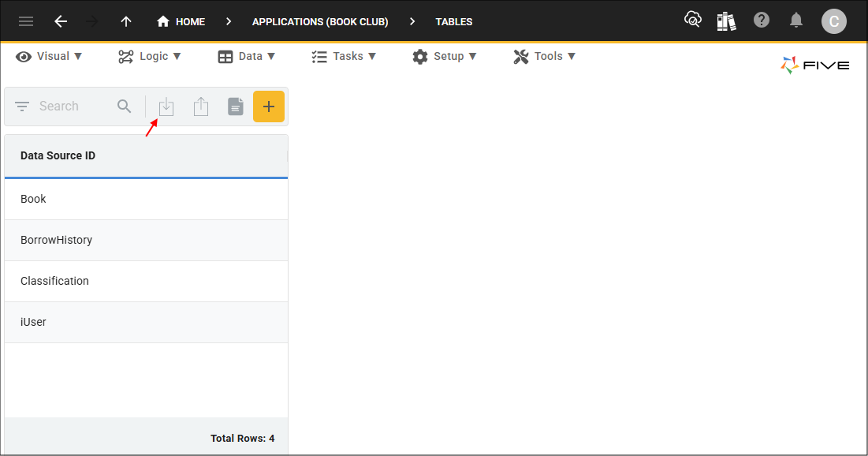The width and height of the screenshot is (868, 456).
Task: Open the Tools menu
Action: point(545,57)
